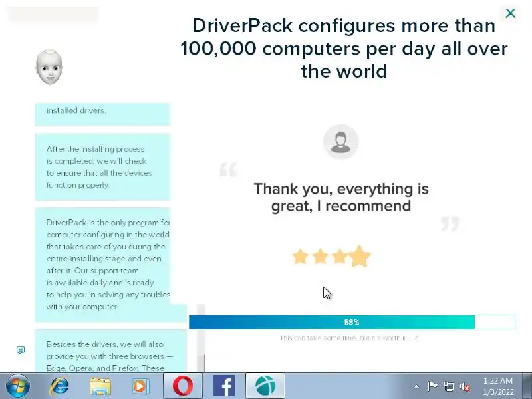Screen dimensions: 532x399
Task: Click the reviewer profile avatar icon
Action: [x=340, y=142]
